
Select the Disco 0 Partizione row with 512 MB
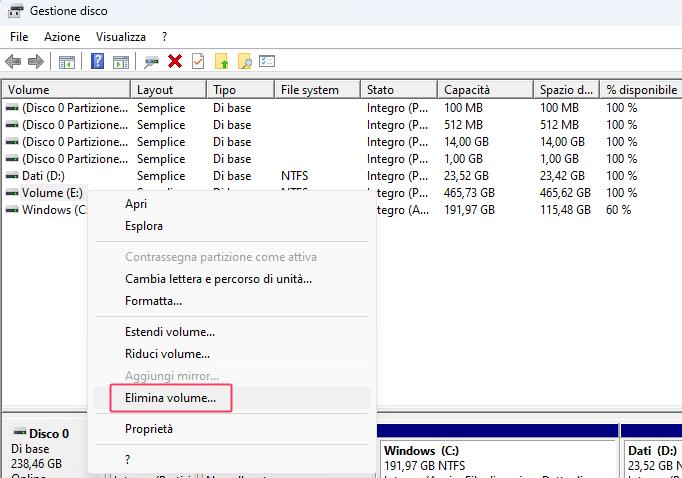pyautogui.click(x=342, y=125)
